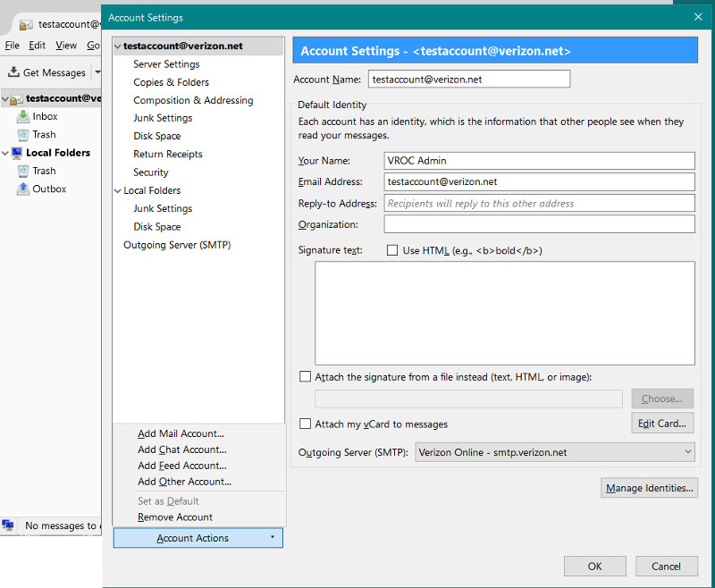Click Get Messages button
Viewport: 715px width, 588px height.
47,72
